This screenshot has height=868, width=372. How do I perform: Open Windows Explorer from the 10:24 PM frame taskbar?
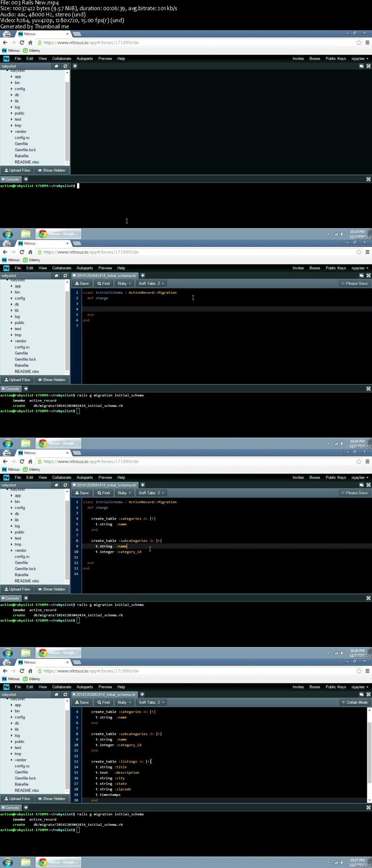pyautogui.click(x=25, y=443)
